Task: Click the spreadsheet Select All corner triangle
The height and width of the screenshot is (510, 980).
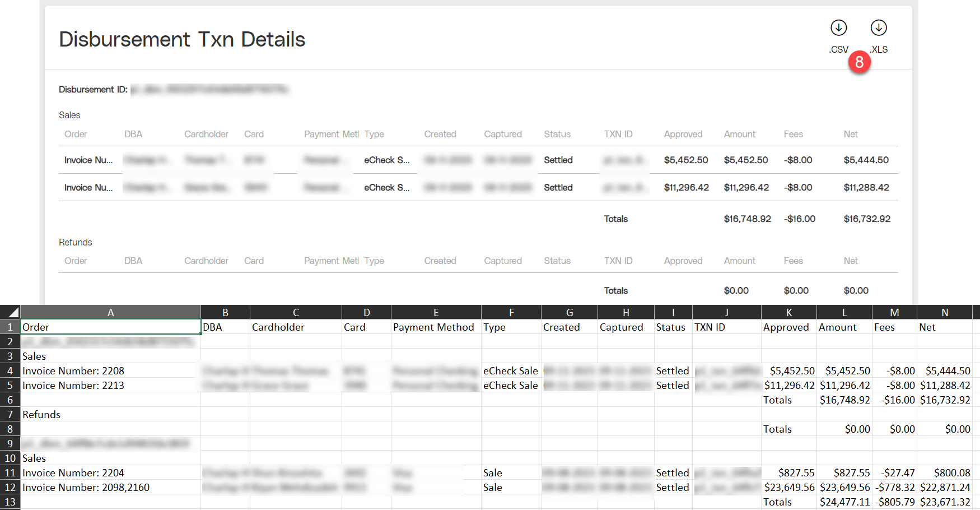Action: click(x=10, y=312)
